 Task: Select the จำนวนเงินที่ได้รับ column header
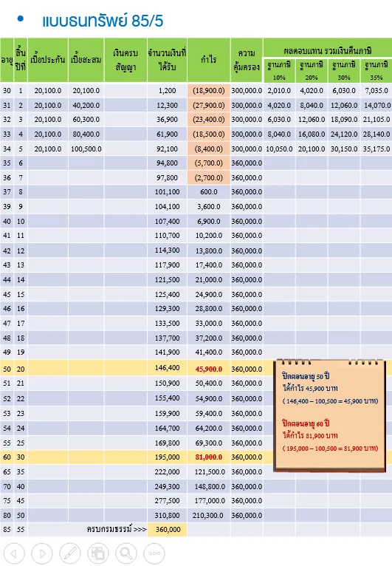click(167, 60)
